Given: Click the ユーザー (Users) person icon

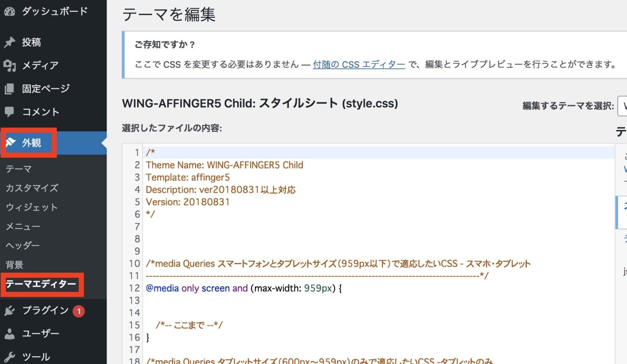Looking at the screenshot, I should (10, 333).
